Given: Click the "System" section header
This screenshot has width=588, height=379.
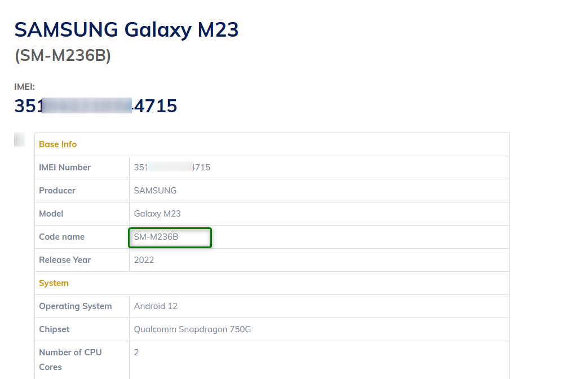Looking at the screenshot, I should [x=54, y=283].
